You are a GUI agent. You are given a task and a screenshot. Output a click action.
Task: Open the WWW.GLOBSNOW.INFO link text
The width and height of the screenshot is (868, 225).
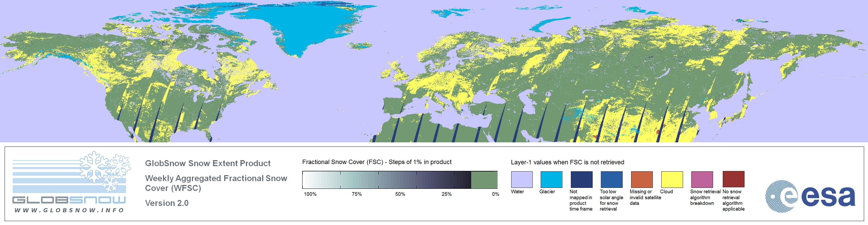pos(69,210)
